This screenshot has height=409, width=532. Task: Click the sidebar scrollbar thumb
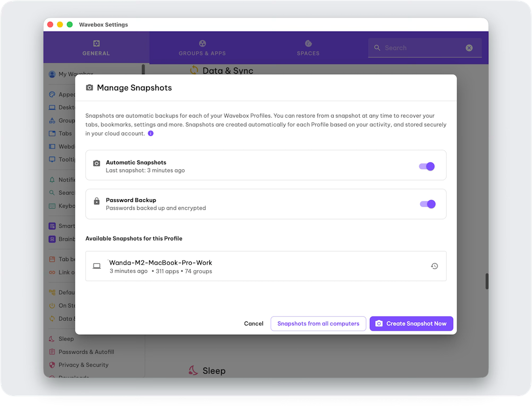click(x=143, y=69)
